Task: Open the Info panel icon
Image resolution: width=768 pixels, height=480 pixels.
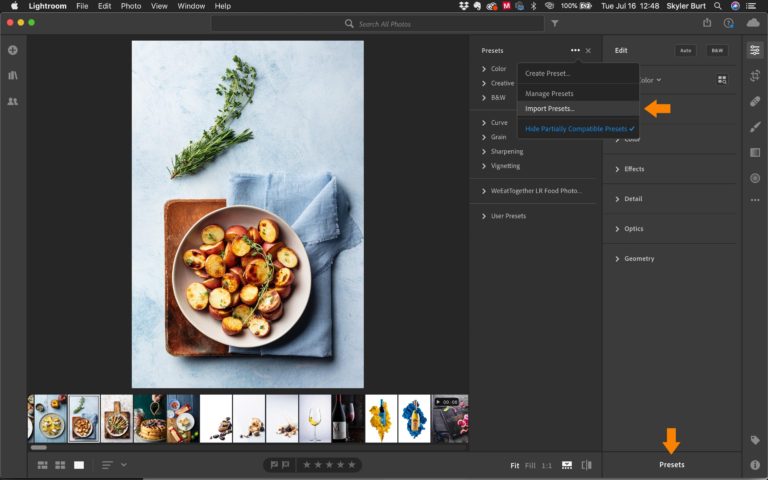Action: click(755, 465)
